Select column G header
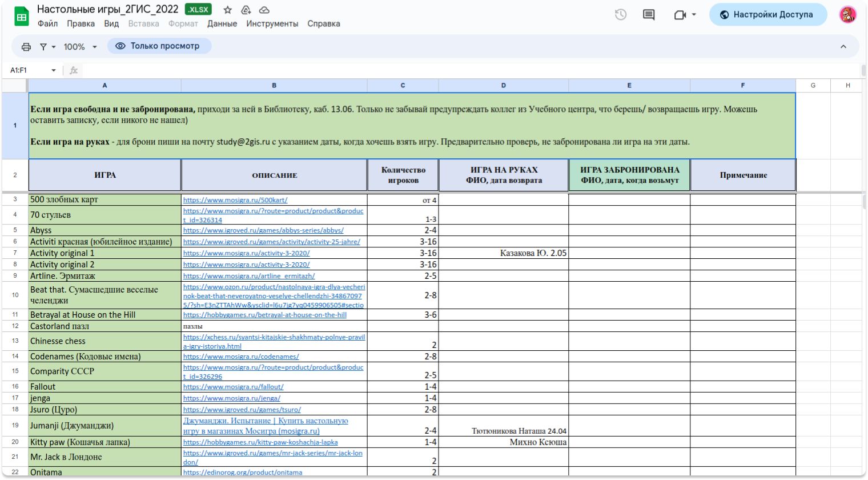868x480 pixels. click(813, 85)
